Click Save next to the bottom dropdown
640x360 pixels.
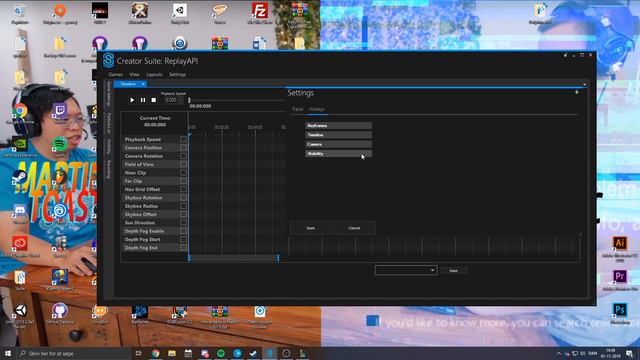pyautogui.click(x=453, y=270)
